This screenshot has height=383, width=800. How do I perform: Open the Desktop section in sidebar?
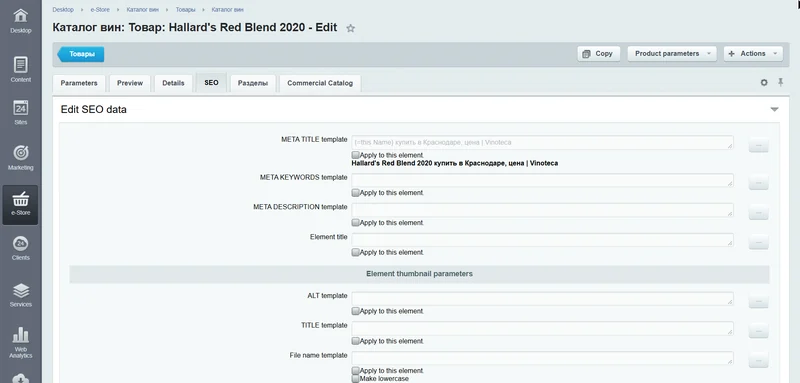pyautogui.click(x=20, y=21)
